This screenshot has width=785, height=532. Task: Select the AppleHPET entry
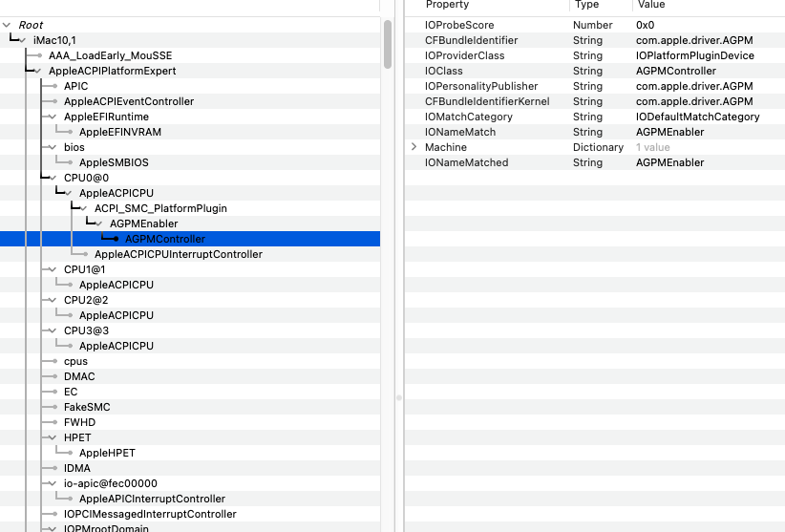[x=107, y=453]
